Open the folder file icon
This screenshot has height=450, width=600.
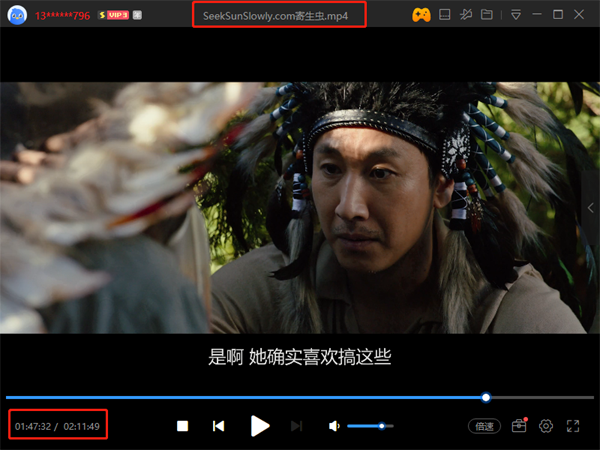pyautogui.click(x=487, y=15)
